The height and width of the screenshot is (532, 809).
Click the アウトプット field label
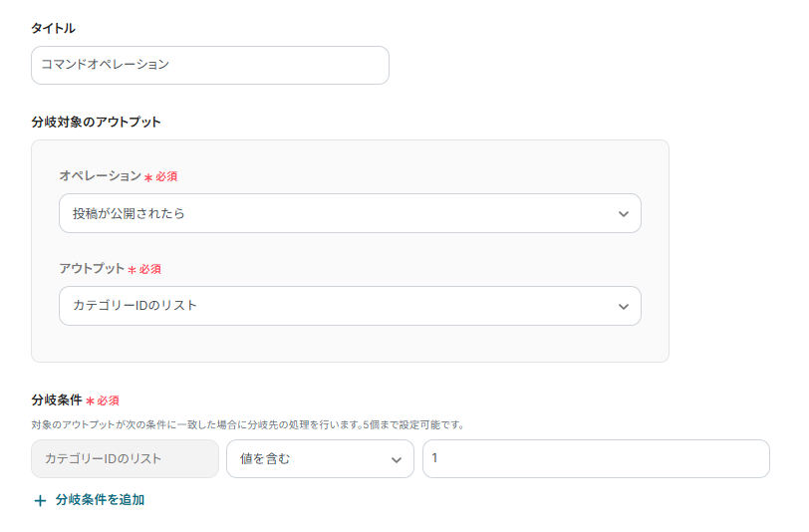pos(92,269)
